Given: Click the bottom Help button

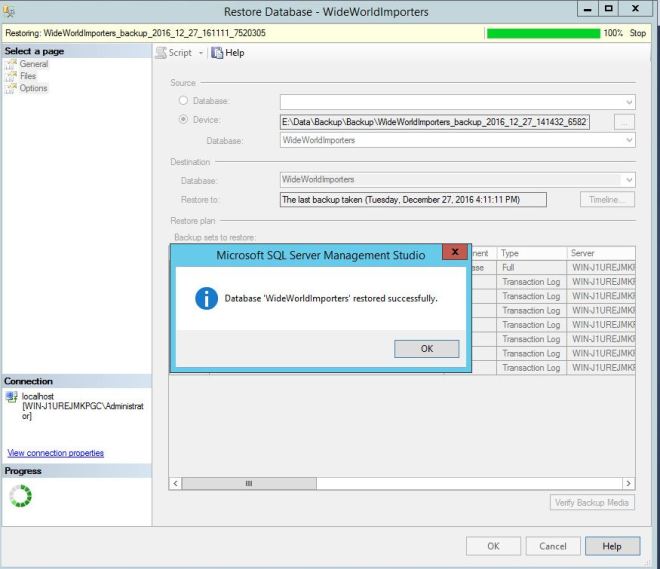Looking at the screenshot, I should [x=612, y=546].
